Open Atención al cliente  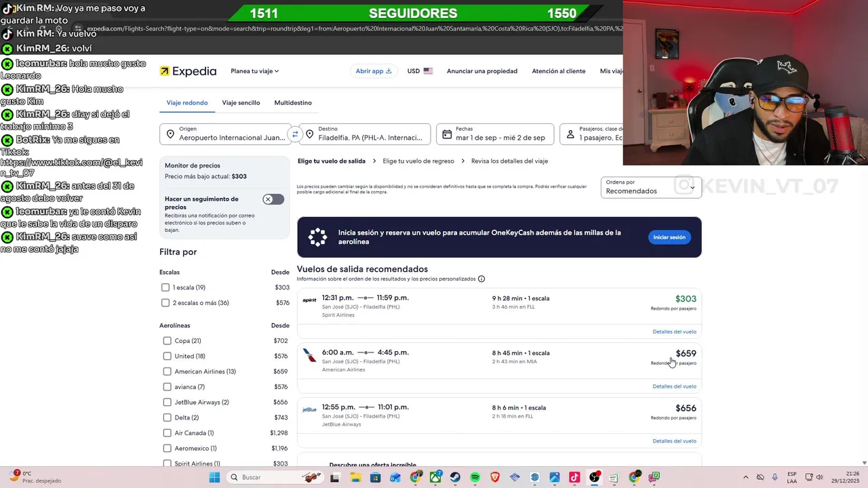[559, 71]
